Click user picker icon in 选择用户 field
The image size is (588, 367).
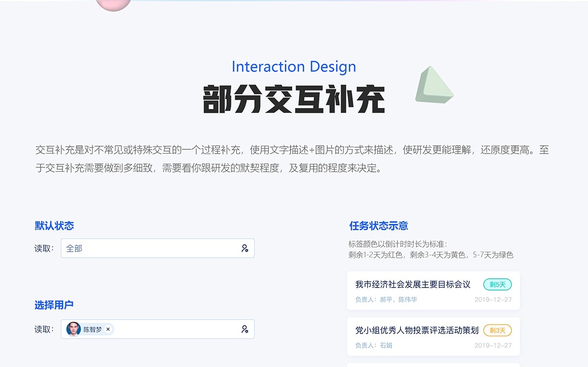click(245, 329)
